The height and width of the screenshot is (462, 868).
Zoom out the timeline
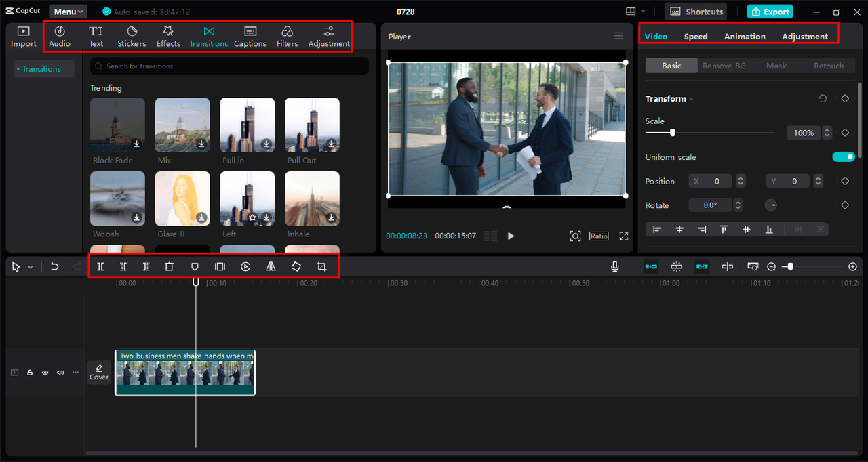tap(771, 267)
